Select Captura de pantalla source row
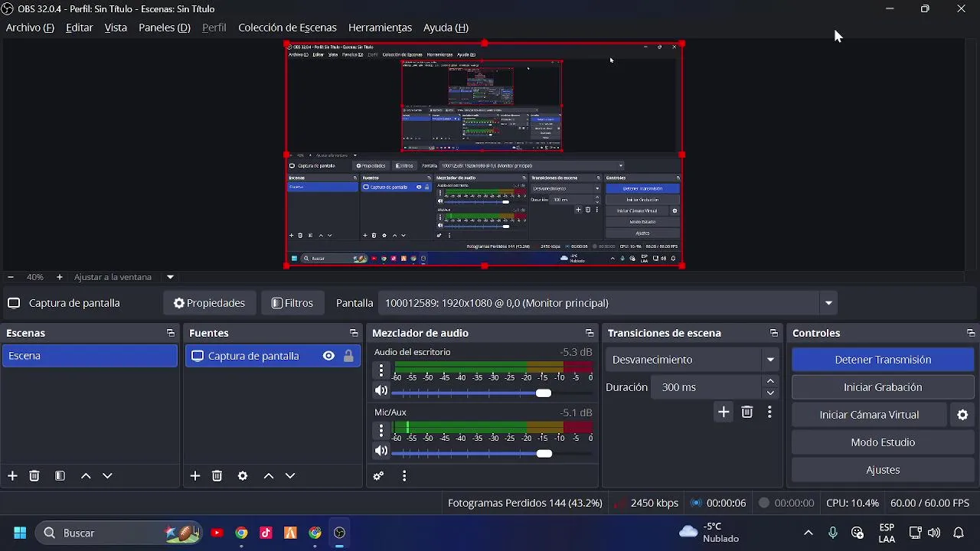 pos(273,356)
